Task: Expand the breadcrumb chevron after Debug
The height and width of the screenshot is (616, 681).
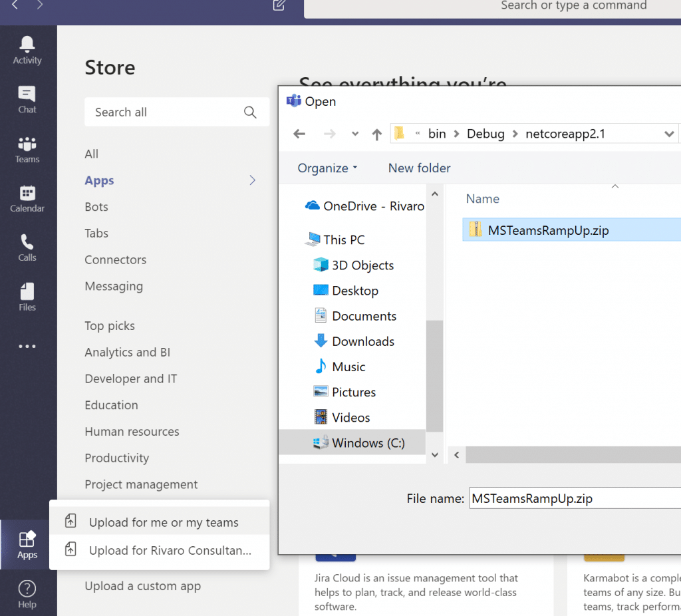Action: pos(515,134)
